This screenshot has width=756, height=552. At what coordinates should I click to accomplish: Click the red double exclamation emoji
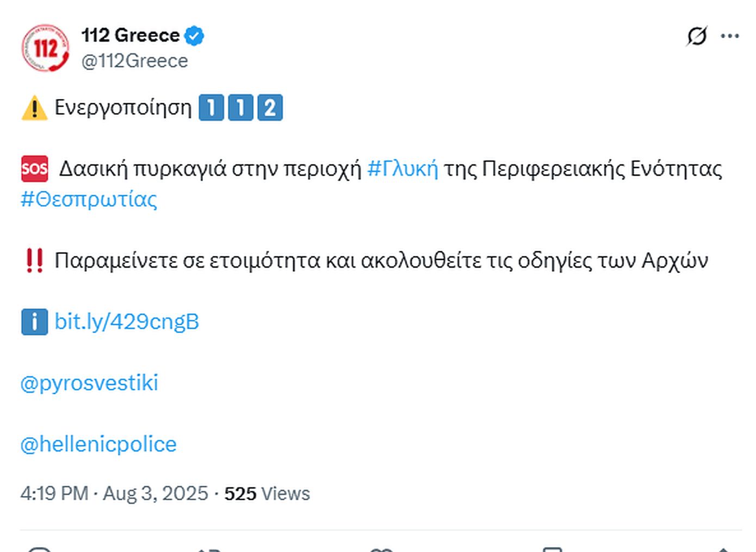[34, 261]
